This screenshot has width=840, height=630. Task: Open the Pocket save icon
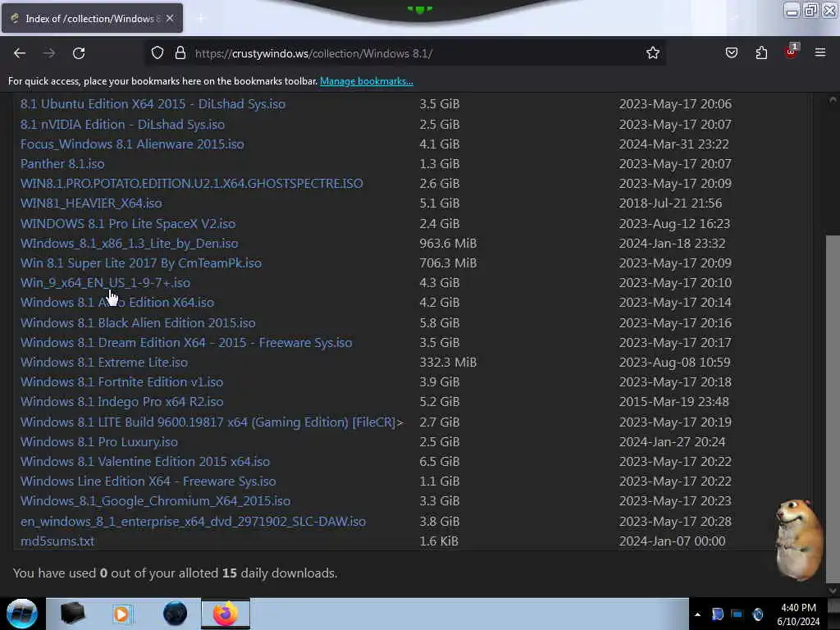click(x=732, y=53)
